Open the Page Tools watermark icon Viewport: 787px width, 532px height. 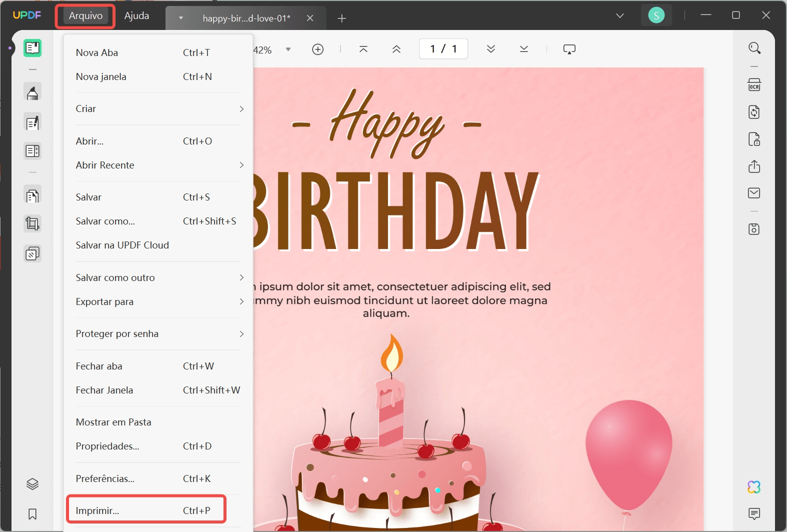point(32,254)
